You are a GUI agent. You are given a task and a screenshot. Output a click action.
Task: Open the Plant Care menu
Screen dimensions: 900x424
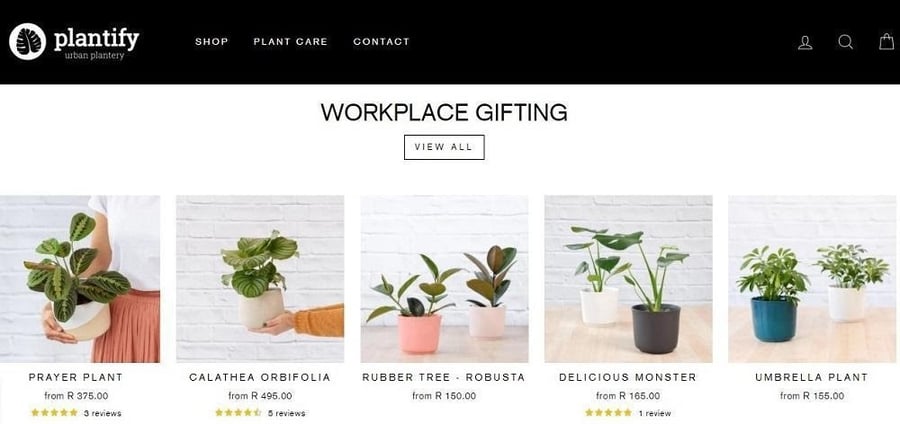click(290, 41)
